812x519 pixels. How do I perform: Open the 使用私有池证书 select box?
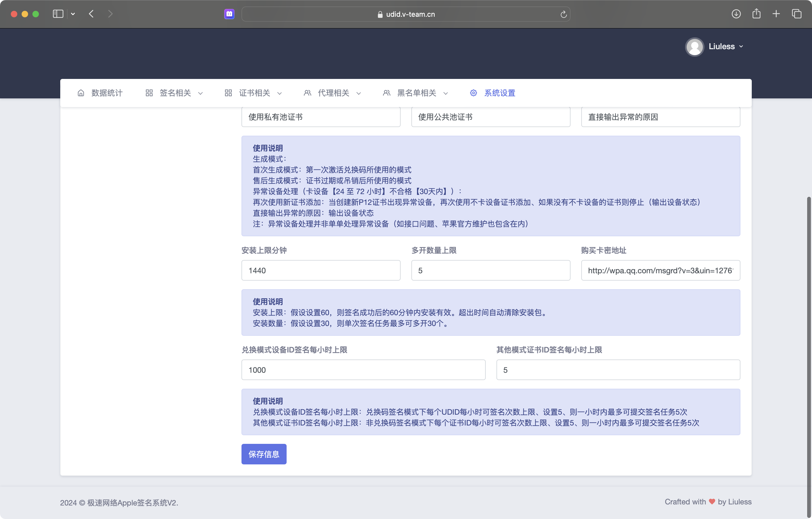321,117
